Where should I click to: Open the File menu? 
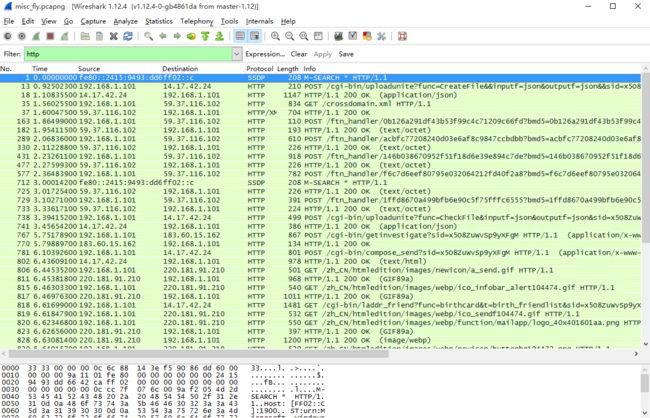pyautogui.click(x=9, y=21)
